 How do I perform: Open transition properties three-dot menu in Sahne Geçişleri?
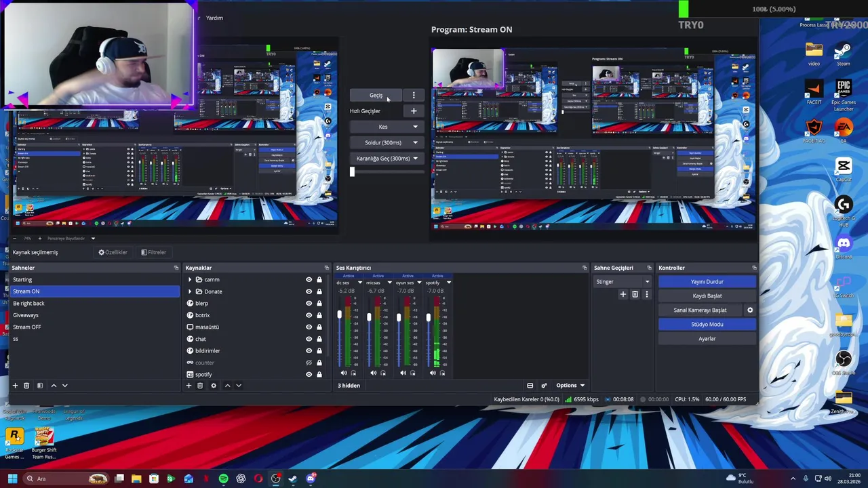[x=646, y=294]
